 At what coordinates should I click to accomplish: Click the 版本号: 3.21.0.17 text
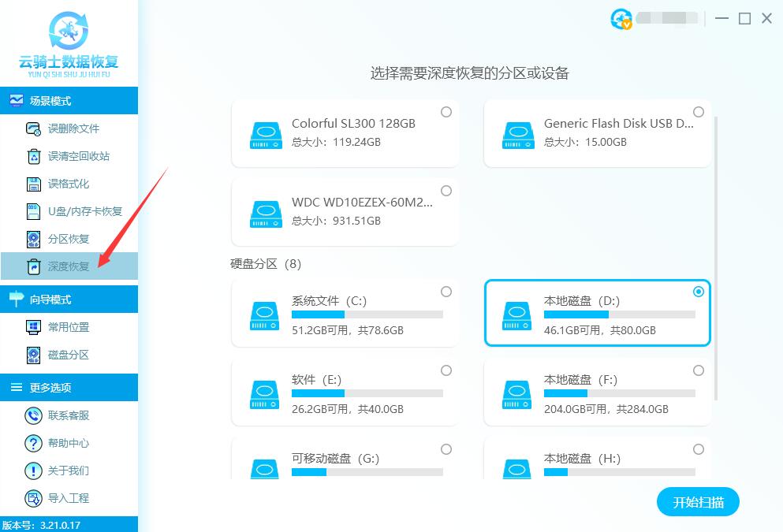[x=41, y=525]
